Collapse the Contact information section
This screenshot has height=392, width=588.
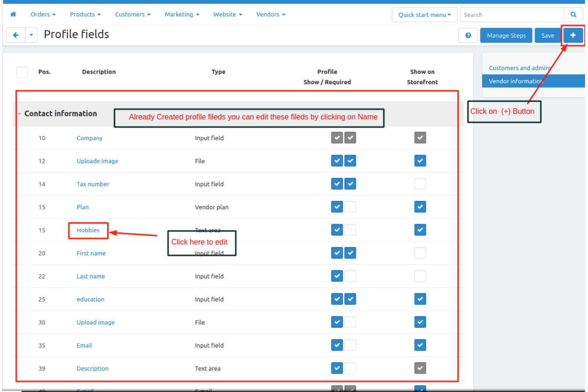tap(20, 114)
